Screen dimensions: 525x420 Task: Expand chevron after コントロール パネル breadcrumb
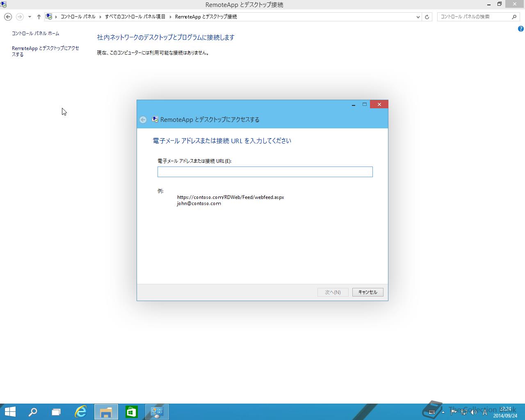(100, 17)
